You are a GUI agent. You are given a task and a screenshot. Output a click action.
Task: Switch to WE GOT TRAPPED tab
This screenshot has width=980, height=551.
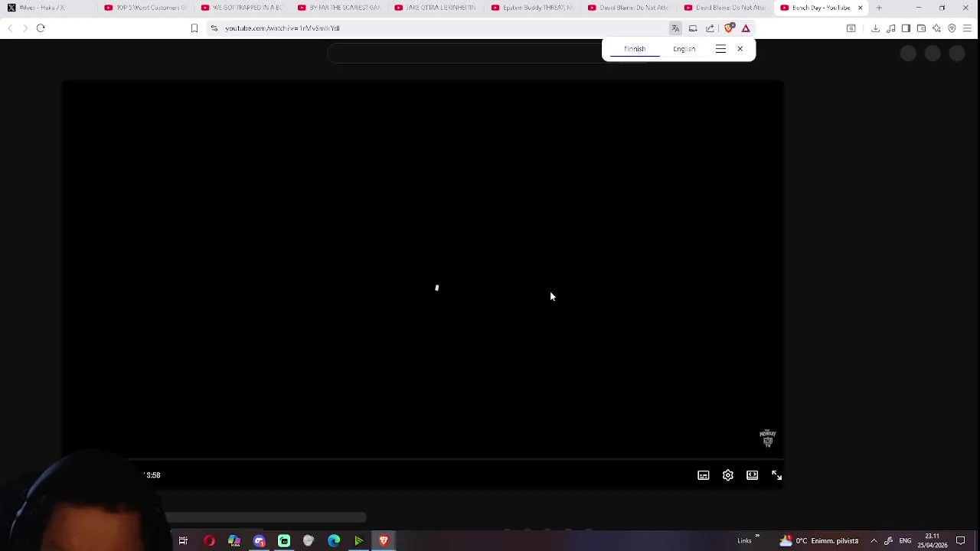pyautogui.click(x=242, y=8)
